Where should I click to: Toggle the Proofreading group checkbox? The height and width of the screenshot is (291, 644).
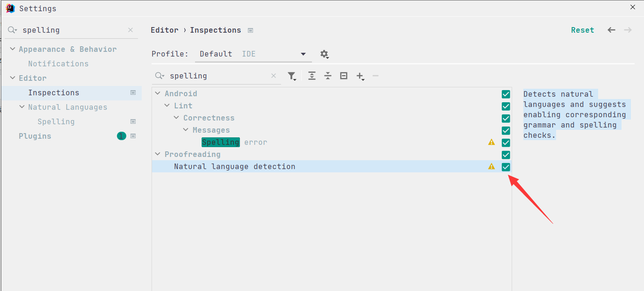point(506,155)
